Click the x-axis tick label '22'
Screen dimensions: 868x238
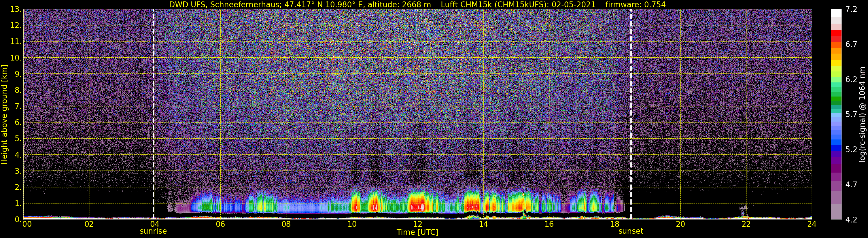(746, 224)
